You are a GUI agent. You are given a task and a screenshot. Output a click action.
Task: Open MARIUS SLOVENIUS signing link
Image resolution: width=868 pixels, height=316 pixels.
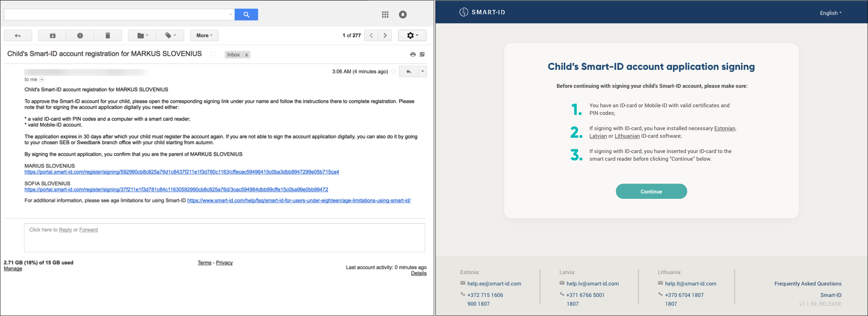point(181,172)
